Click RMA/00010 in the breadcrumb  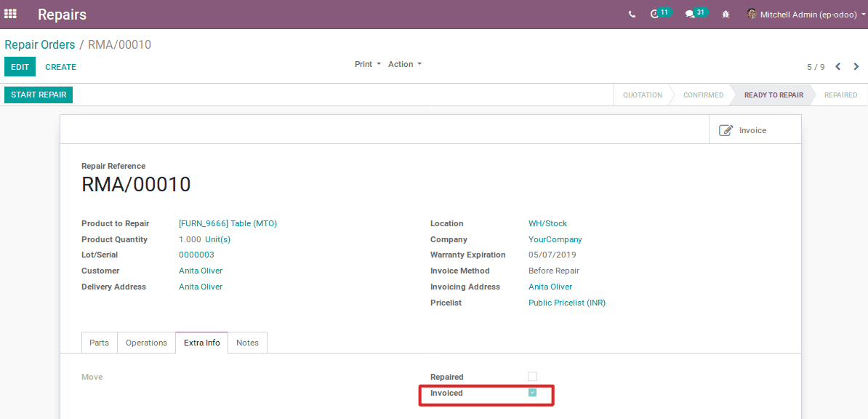click(119, 45)
